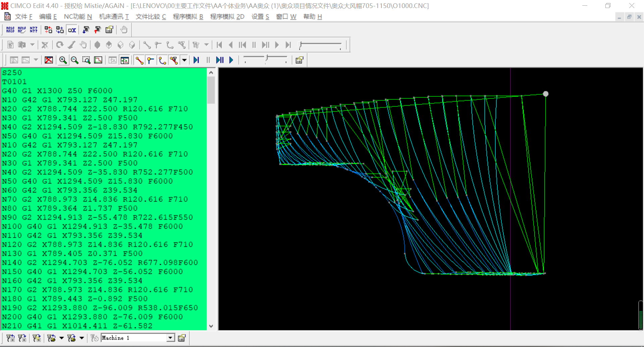Viewport: 644px width, 347px height.
Task: Toggle the red toolpath line display button
Action: 139,60
